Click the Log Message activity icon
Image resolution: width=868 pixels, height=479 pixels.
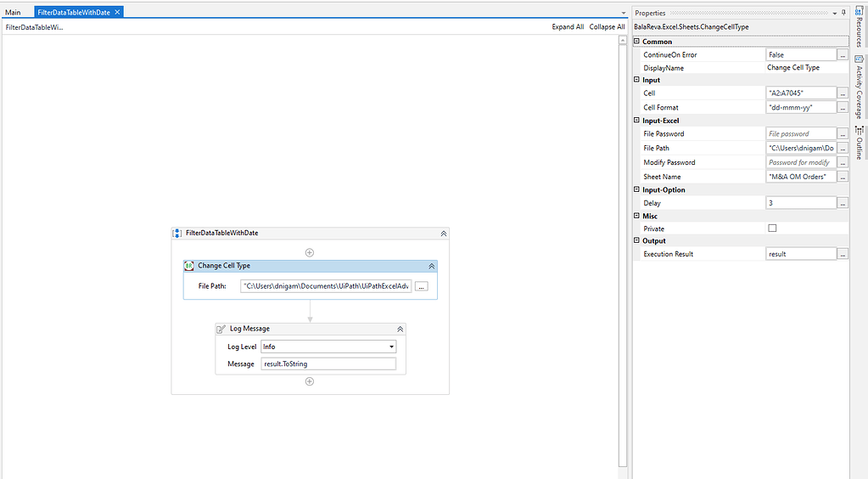point(221,329)
